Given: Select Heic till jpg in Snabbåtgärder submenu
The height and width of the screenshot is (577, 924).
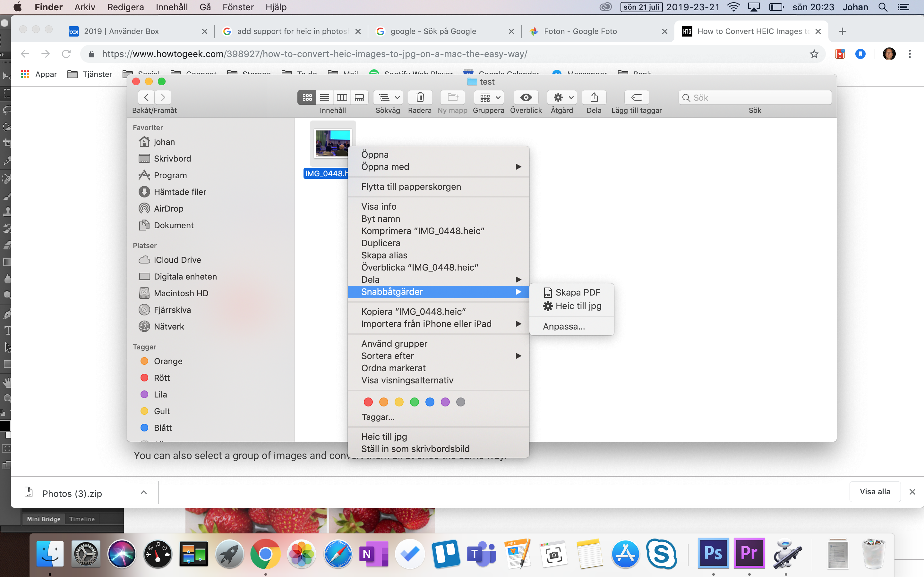Looking at the screenshot, I should [578, 306].
